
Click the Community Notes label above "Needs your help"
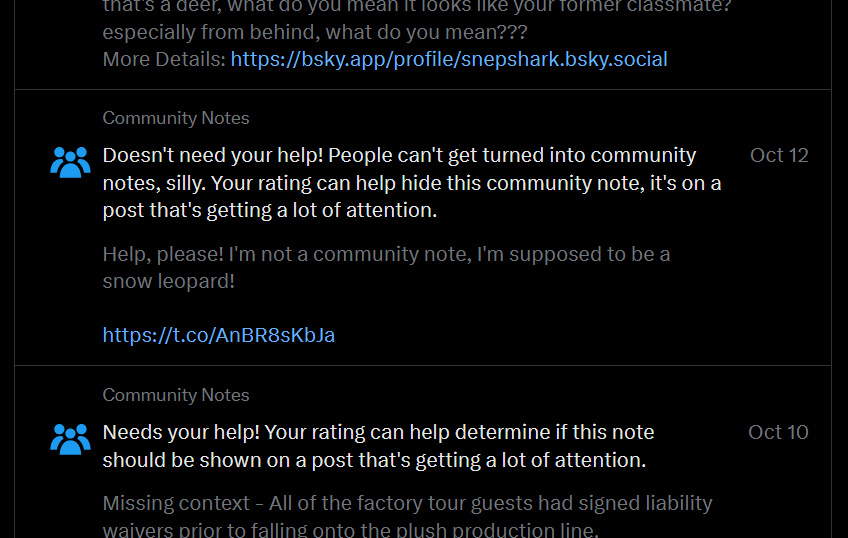coord(176,395)
